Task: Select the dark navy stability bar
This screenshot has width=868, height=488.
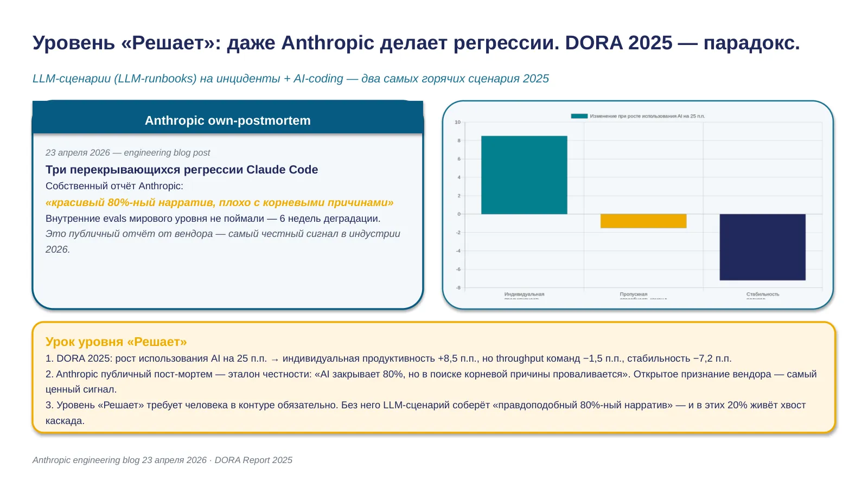Action: [x=762, y=247]
